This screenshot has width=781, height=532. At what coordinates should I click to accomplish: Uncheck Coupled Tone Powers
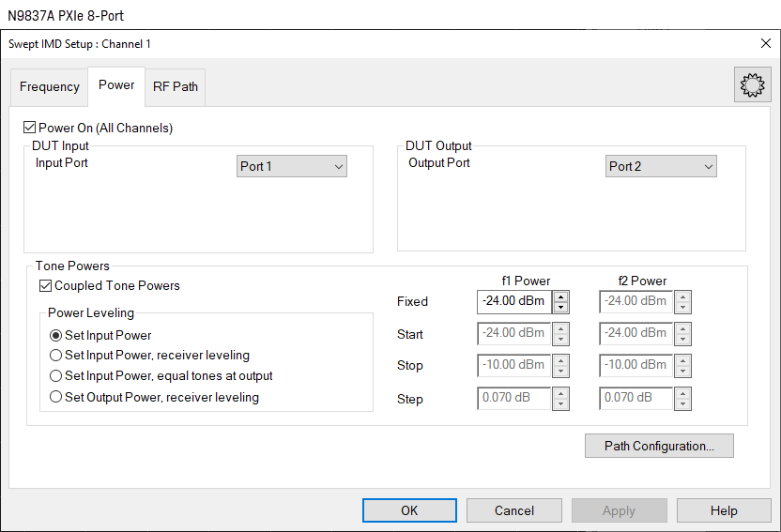(46, 285)
